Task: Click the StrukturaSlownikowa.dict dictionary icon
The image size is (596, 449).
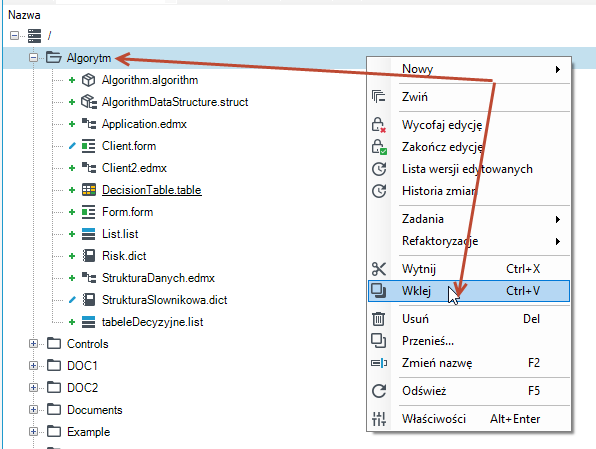Action: click(x=89, y=300)
